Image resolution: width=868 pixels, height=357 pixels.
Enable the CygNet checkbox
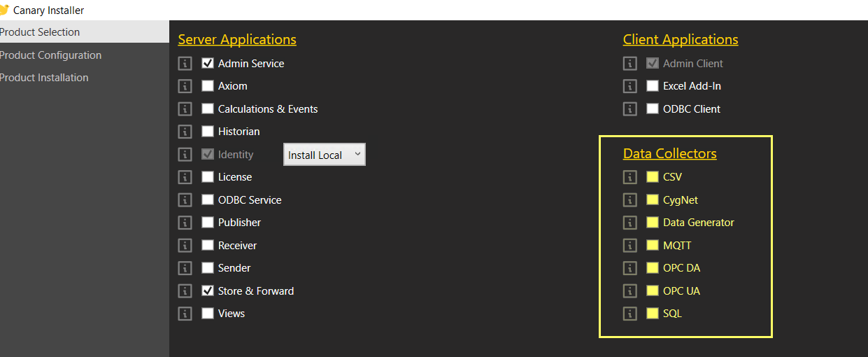pyautogui.click(x=653, y=199)
